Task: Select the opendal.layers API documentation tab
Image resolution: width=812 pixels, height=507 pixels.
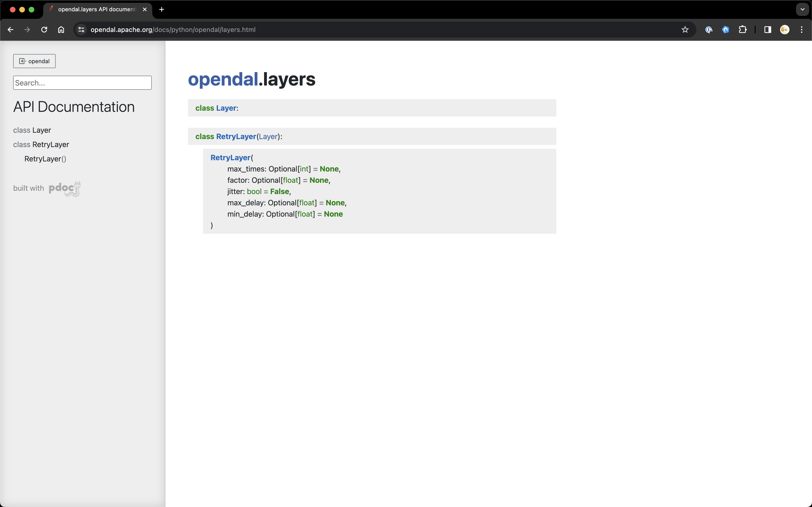Action: (97, 9)
